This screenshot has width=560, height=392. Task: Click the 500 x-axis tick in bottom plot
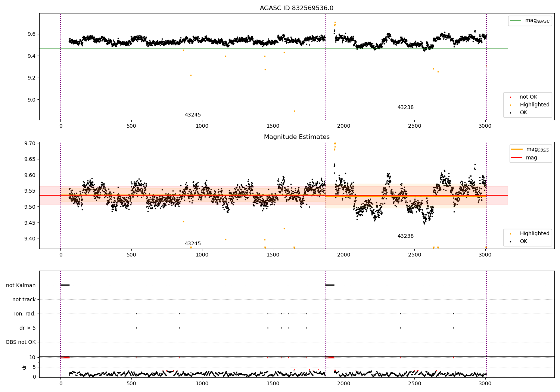click(x=131, y=383)
